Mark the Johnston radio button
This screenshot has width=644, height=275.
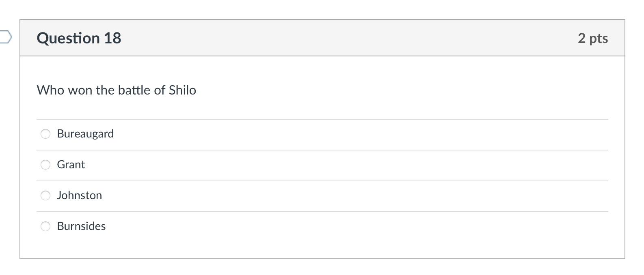[45, 196]
